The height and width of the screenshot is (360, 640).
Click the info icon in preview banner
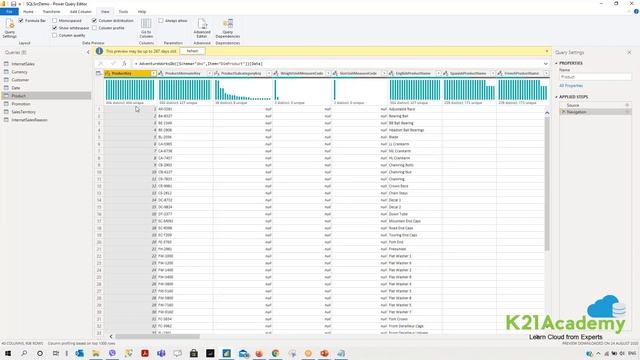click(99, 51)
